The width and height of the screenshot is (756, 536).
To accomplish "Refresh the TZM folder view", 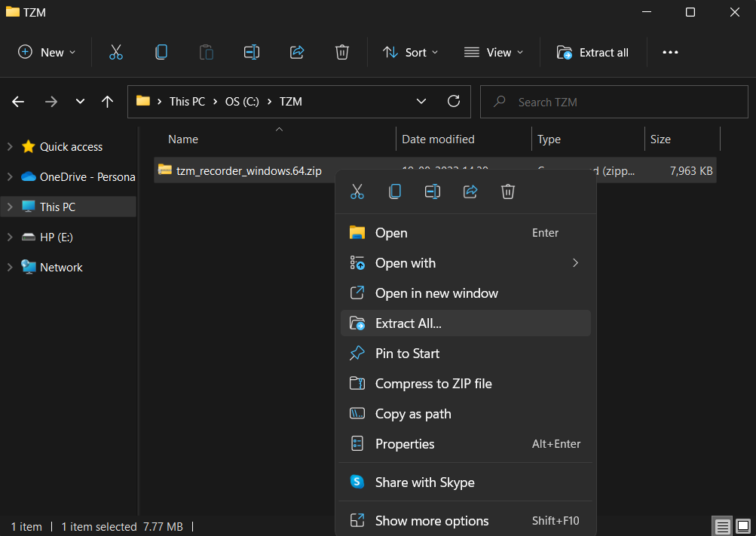I will [x=454, y=101].
